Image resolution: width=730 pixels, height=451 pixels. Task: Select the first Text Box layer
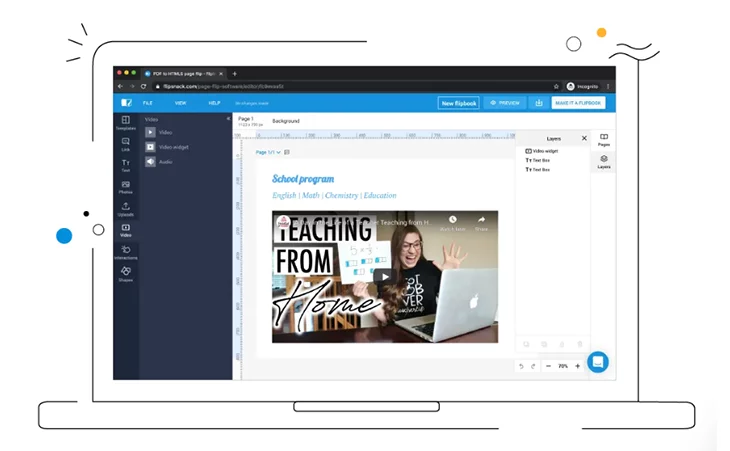538,160
